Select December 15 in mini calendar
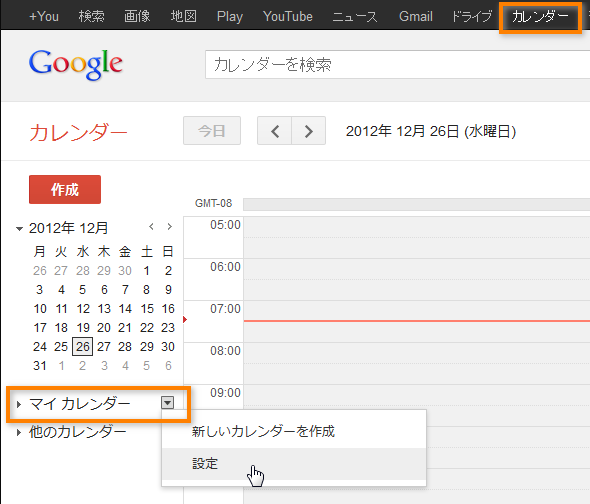The height and width of the screenshot is (504, 590). coord(147,309)
